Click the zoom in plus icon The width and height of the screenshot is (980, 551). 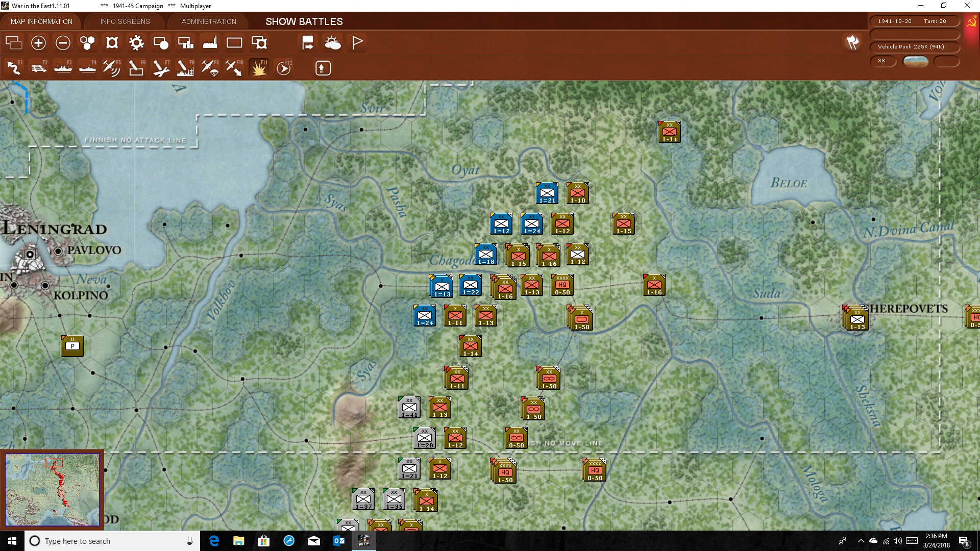tap(38, 43)
